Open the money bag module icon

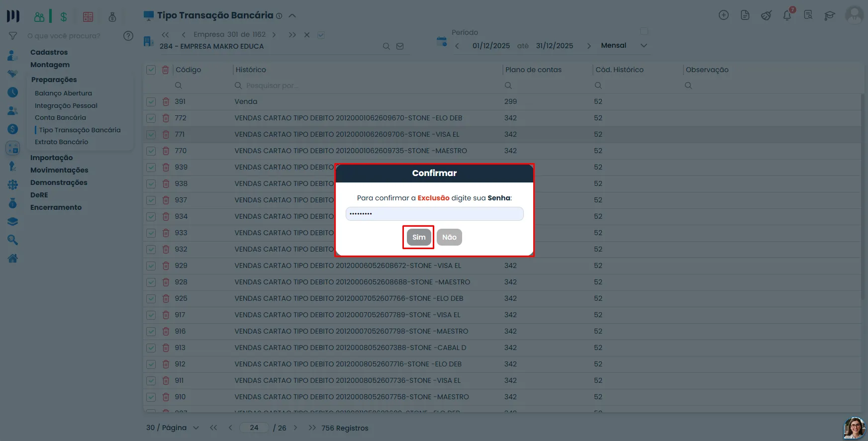112,17
